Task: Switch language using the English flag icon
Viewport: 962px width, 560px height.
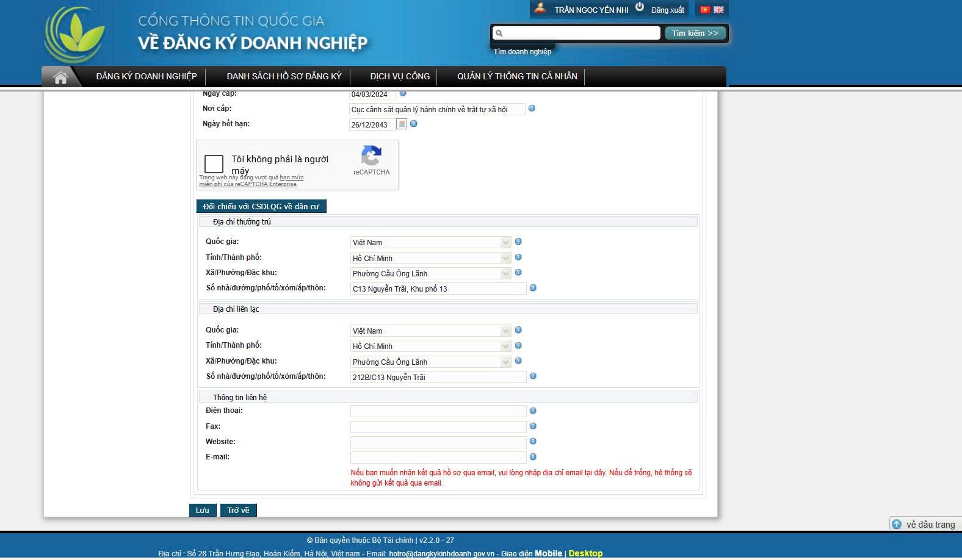Action: click(x=718, y=10)
